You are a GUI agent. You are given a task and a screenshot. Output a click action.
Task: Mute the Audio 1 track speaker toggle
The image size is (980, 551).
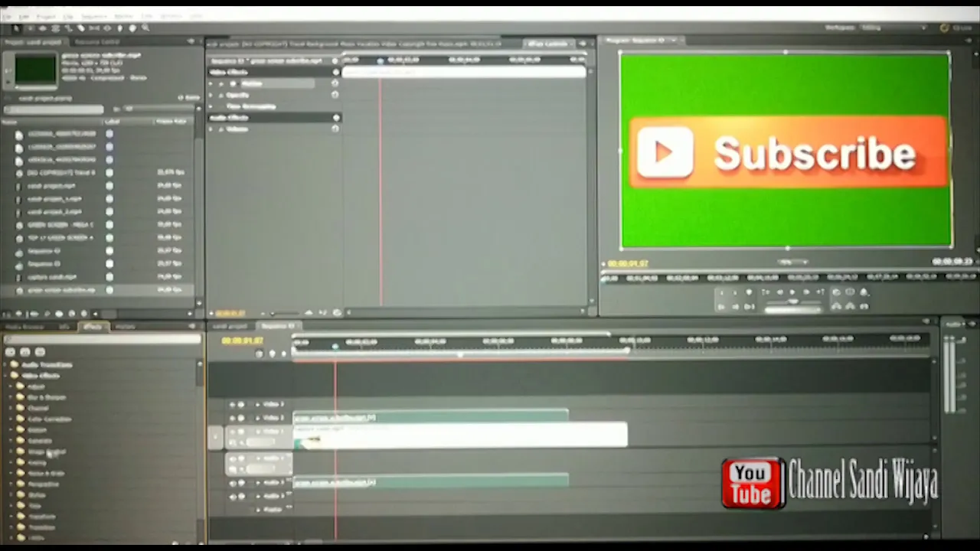pyautogui.click(x=231, y=458)
